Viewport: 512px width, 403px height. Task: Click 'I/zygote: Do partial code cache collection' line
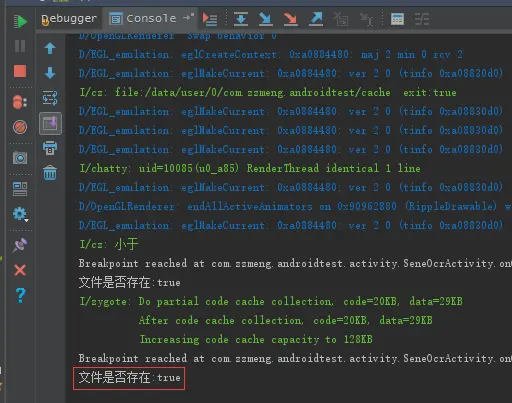tap(271, 301)
